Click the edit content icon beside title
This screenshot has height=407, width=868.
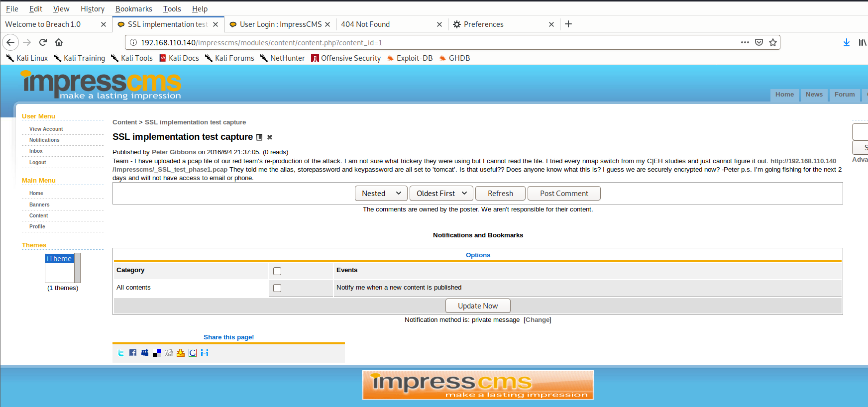[x=259, y=137]
